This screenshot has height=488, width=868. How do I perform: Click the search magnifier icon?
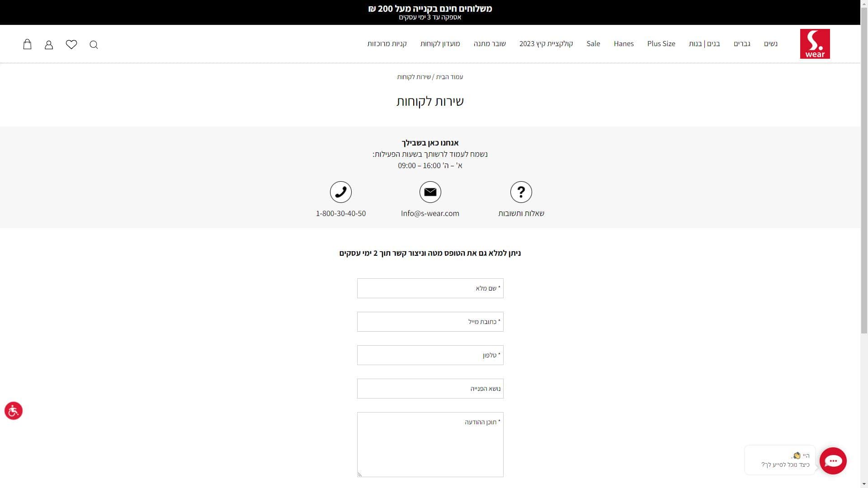click(x=94, y=44)
